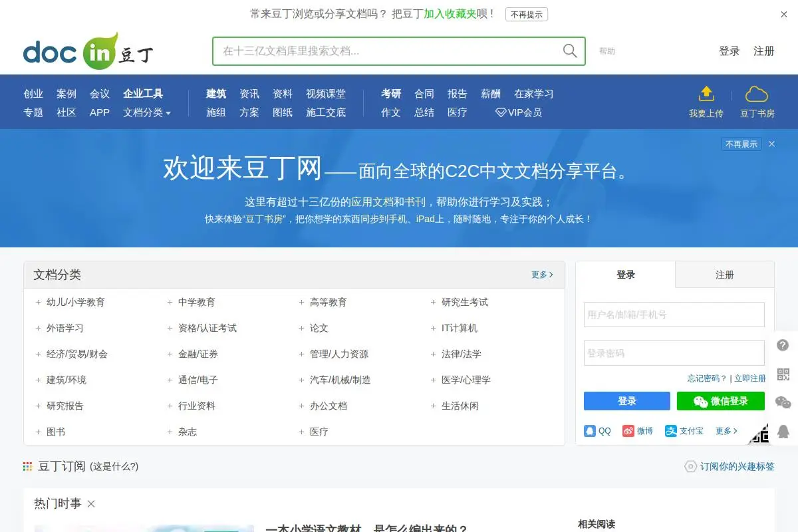Click the 立即注册 link
The height and width of the screenshot is (532, 798).
point(750,378)
